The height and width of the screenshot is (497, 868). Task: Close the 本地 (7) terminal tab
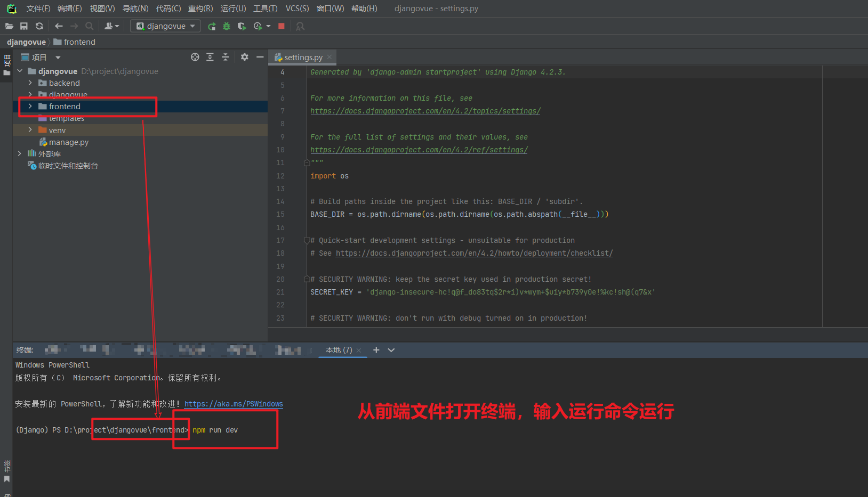pyautogui.click(x=359, y=350)
